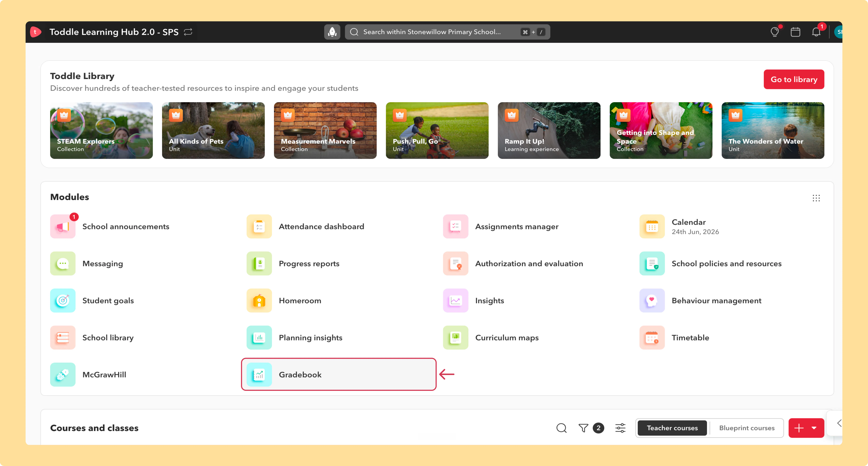Click the switch-organization arrows beside title
This screenshot has width=868, height=466.
[188, 32]
